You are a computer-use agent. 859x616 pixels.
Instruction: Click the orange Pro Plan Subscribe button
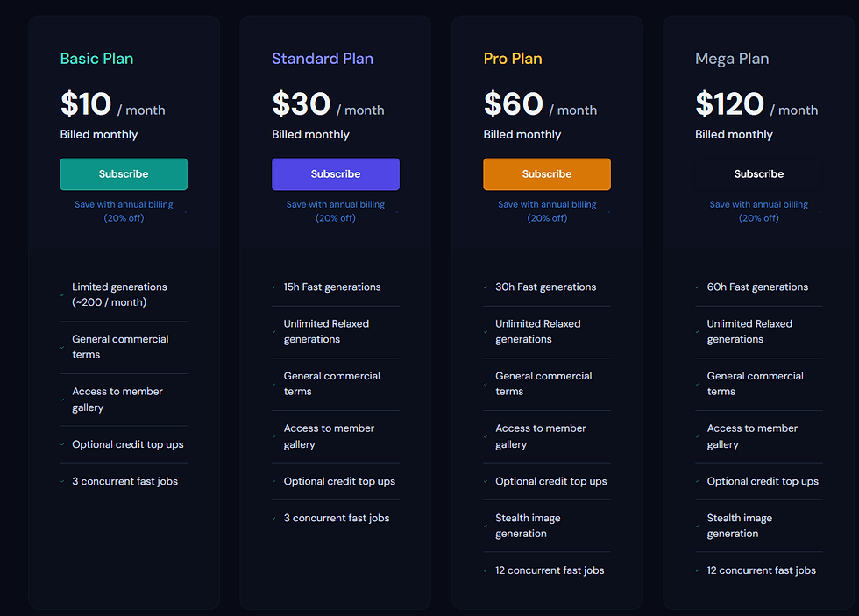point(547,174)
